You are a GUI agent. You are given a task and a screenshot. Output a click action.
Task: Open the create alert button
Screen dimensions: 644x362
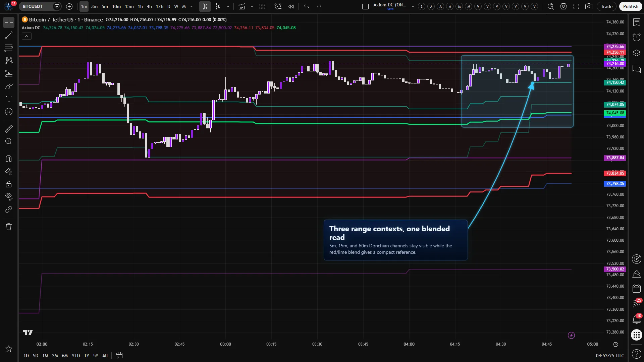(x=278, y=6)
